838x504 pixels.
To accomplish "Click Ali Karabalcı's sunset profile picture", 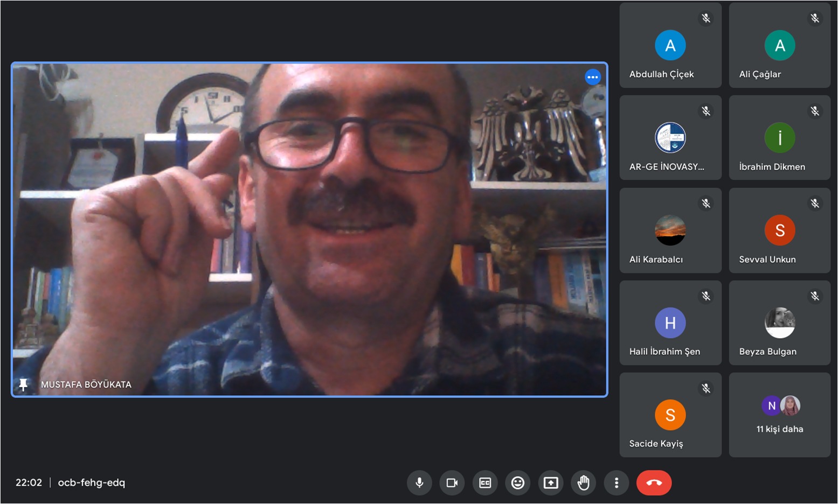I will [x=670, y=230].
